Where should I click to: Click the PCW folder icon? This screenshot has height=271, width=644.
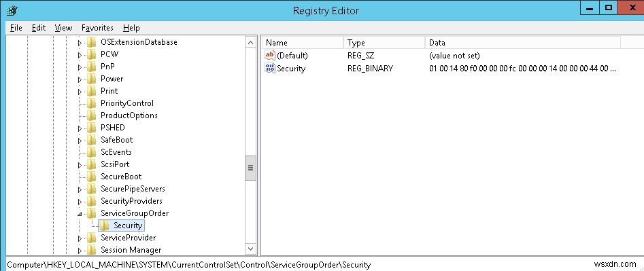92,54
